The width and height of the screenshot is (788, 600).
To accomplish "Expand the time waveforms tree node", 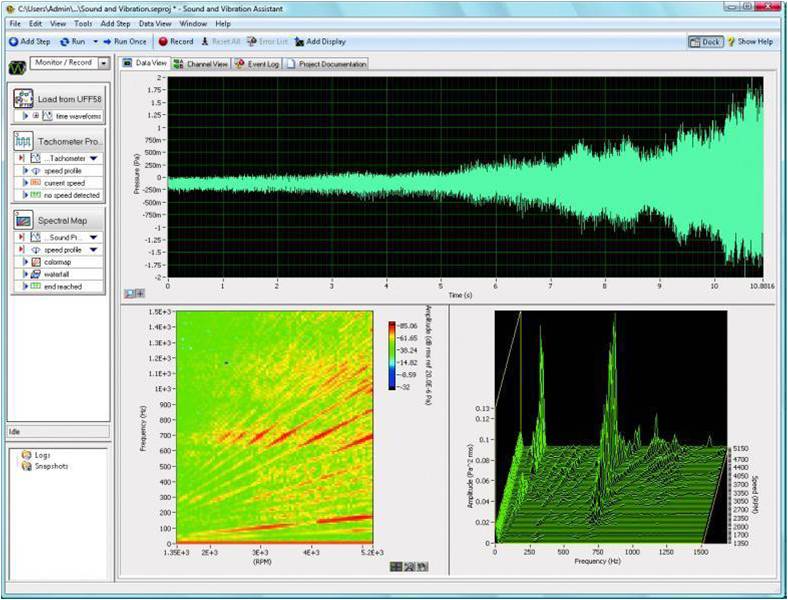I will click(x=36, y=116).
